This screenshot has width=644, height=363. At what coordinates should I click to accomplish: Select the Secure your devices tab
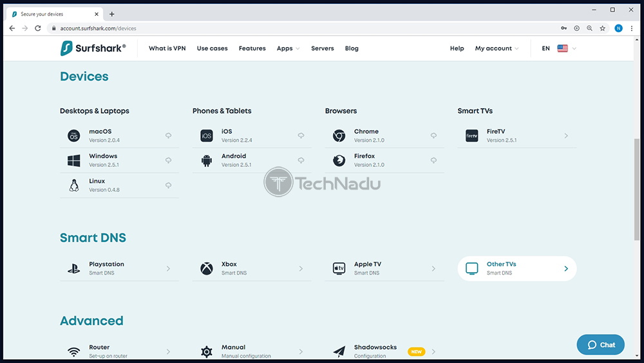pyautogui.click(x=55, y=14)
